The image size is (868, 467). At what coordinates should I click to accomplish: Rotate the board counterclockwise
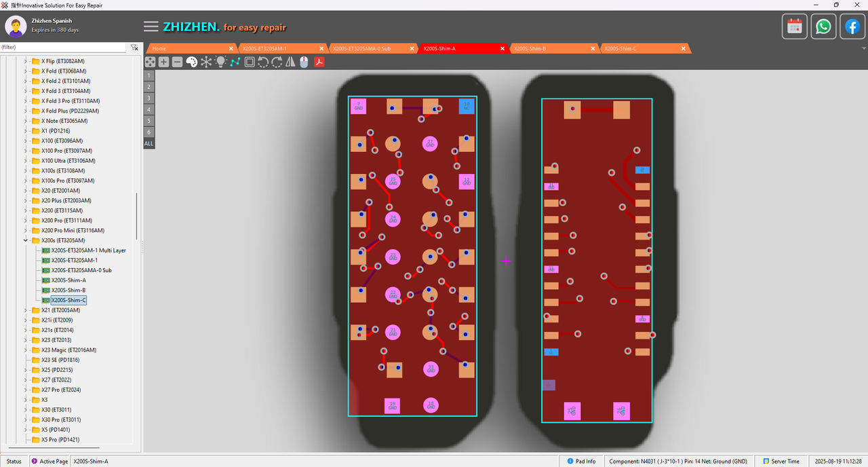tap(263, 62)
